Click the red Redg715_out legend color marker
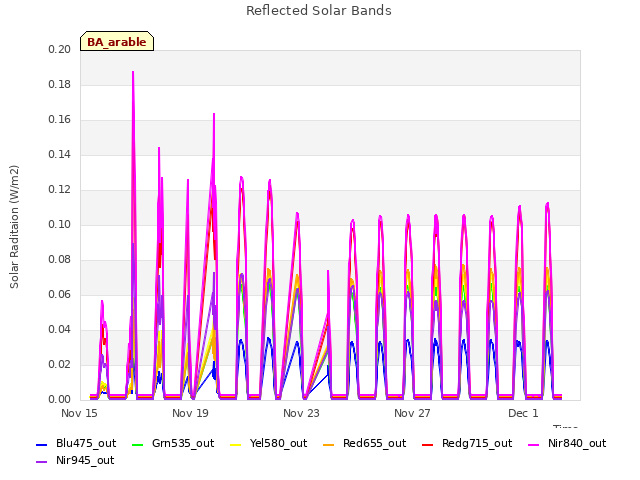 [x=427, y=444]
